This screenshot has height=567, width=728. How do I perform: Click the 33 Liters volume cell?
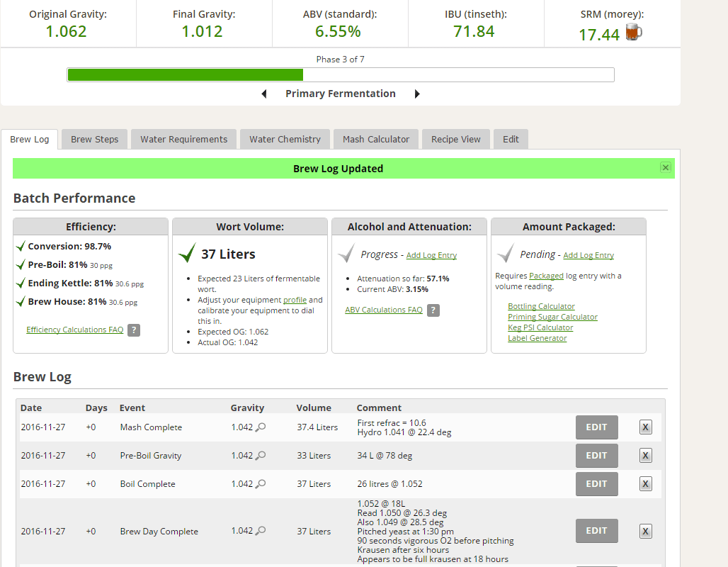314,456
